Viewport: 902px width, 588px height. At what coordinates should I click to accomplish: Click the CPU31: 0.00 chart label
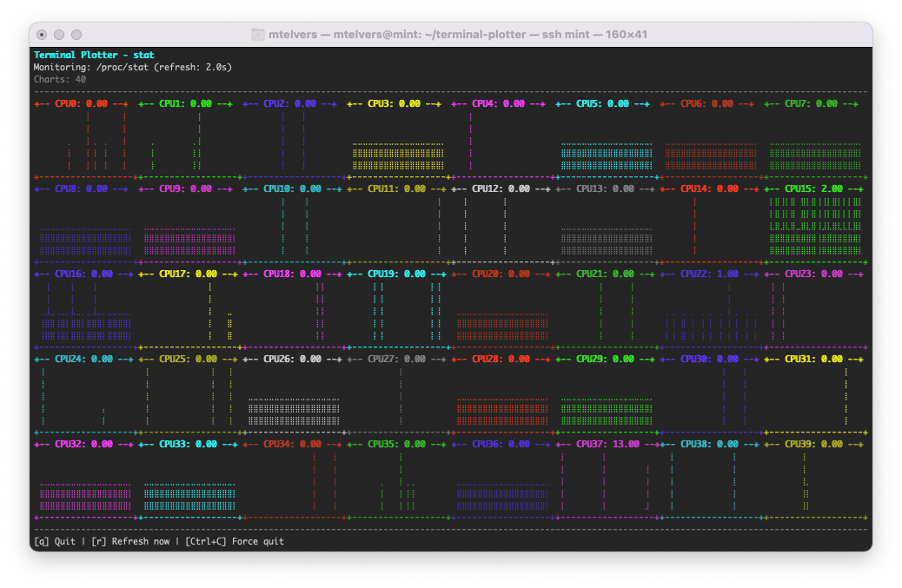(x=813, y=360)
